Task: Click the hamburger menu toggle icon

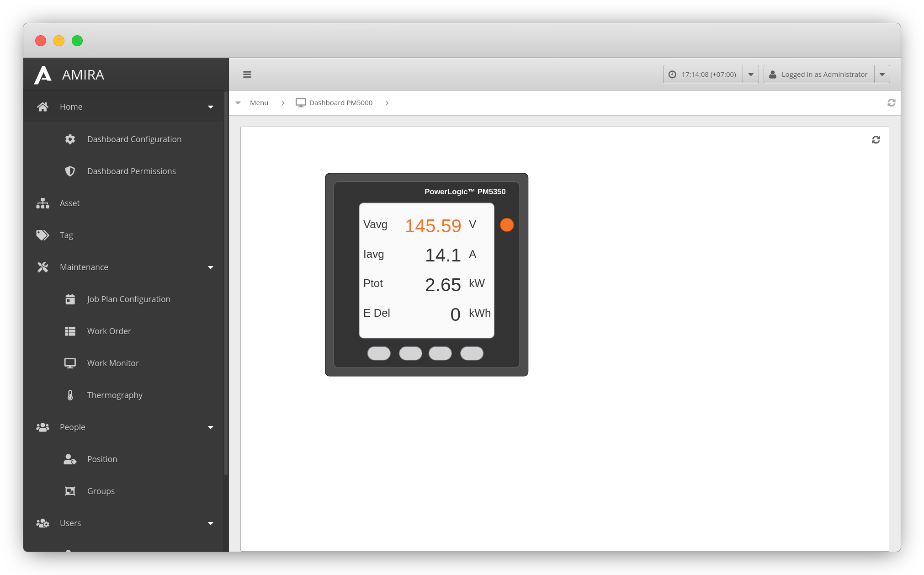Action: [x=247, y=75]
